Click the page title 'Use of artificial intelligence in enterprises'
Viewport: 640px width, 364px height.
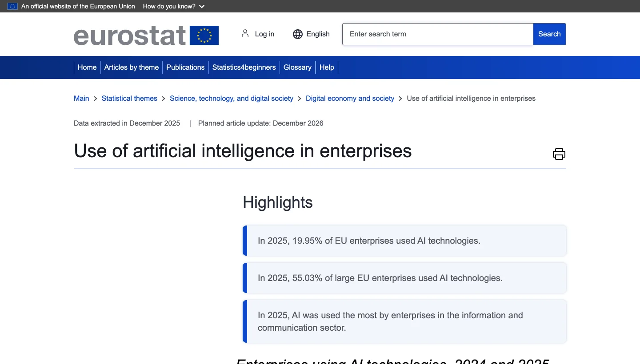243,151
